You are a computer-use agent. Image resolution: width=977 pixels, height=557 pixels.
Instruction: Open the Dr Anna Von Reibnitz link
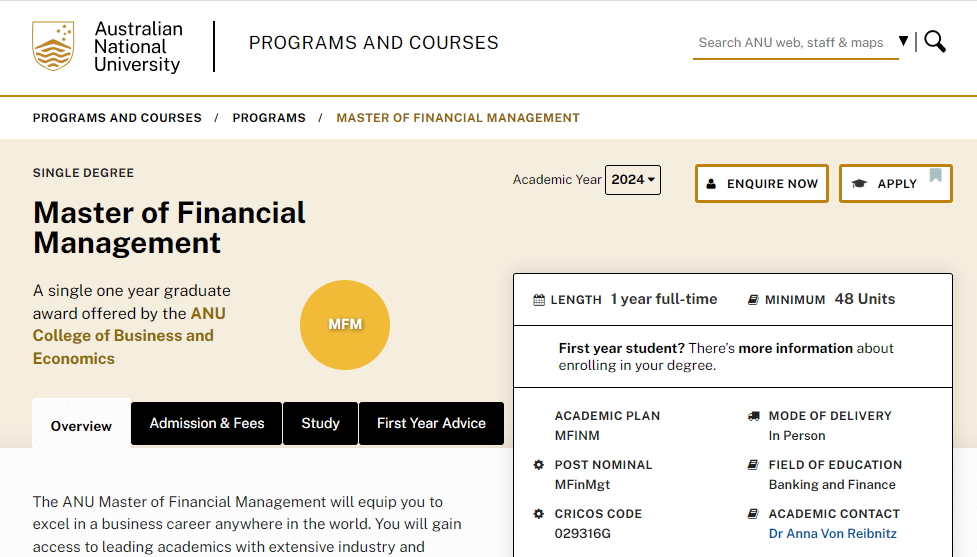(832, 534)
